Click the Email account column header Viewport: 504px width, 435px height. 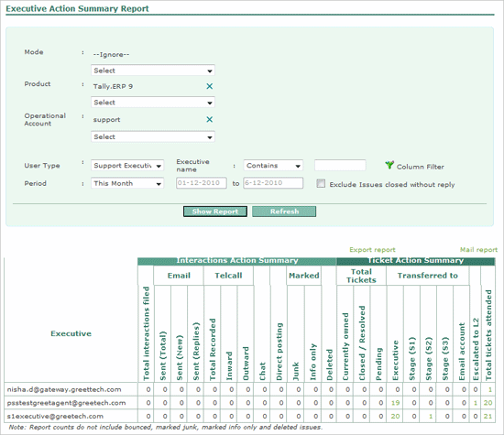pyautogui.click(x=462, y=352)
